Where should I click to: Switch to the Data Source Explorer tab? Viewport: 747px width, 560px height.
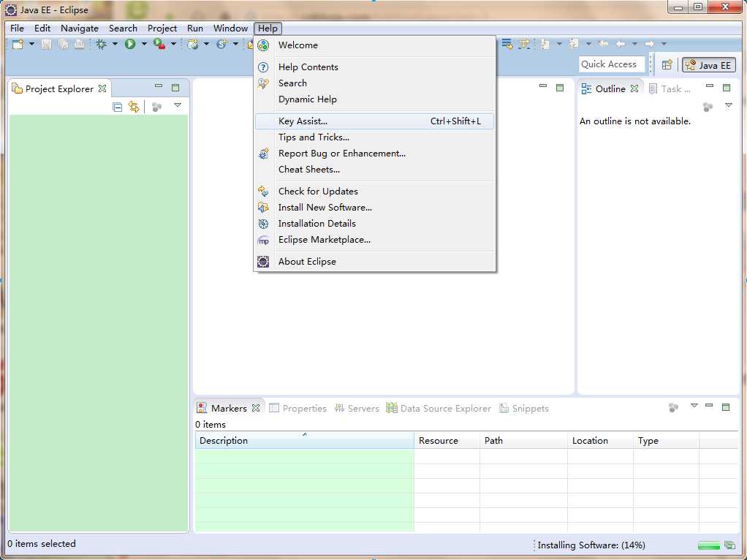pos(439,409)
